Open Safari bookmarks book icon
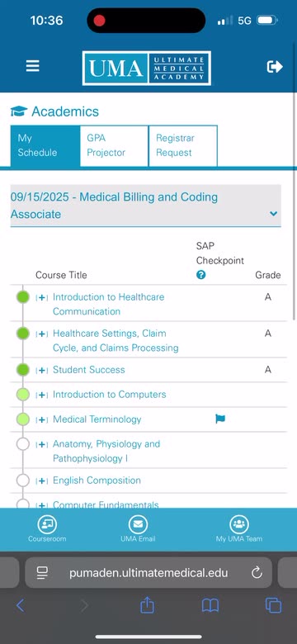Viewport: 297px width, 644px height. [210, 605]
